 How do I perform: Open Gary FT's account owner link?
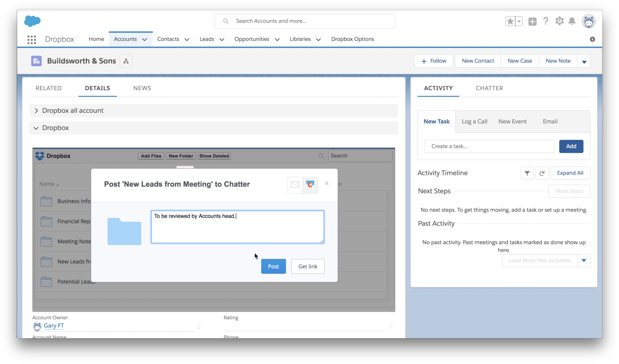(x=54, y=326)
